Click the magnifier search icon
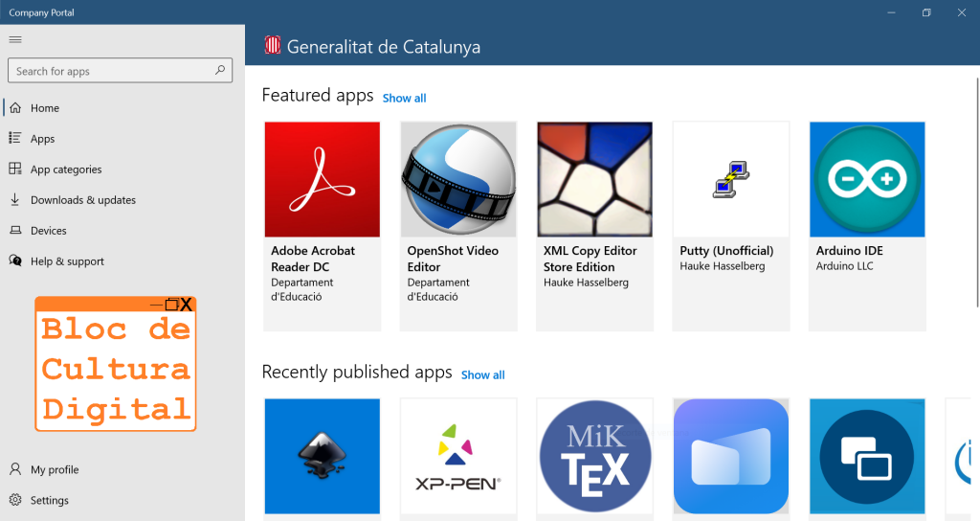This screenshot has height=521, width=980. click(x=220, y=71)
